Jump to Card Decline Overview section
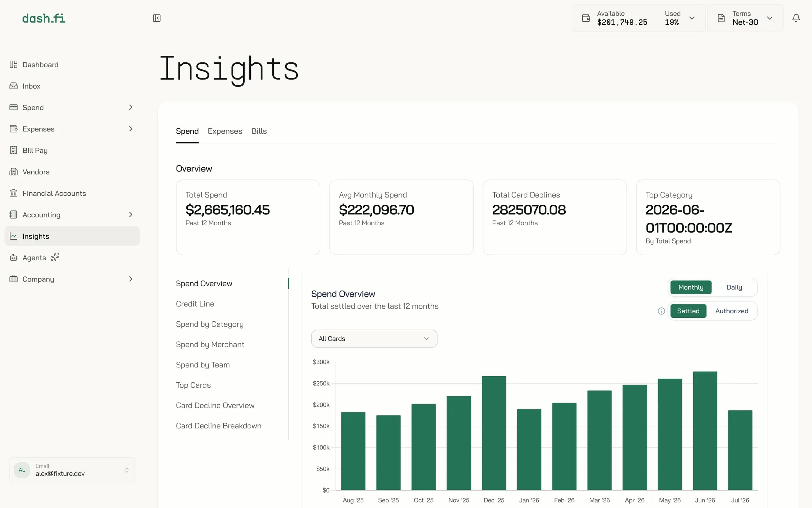This screenshot has width=812, height=508. coord(215,405)
